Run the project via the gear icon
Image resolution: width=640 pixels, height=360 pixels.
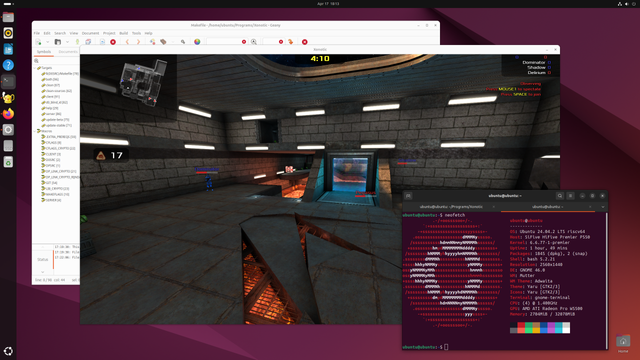pos(183,42)
